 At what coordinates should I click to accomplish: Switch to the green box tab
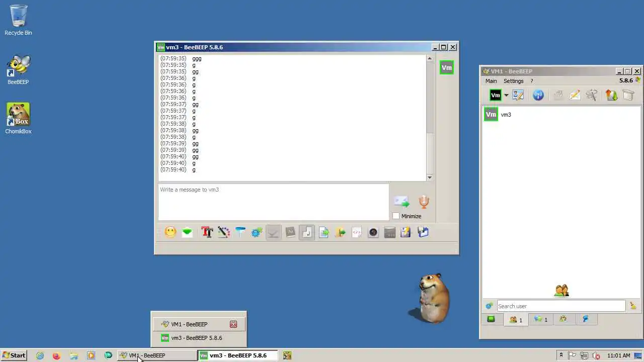click(x=491, y=319)
